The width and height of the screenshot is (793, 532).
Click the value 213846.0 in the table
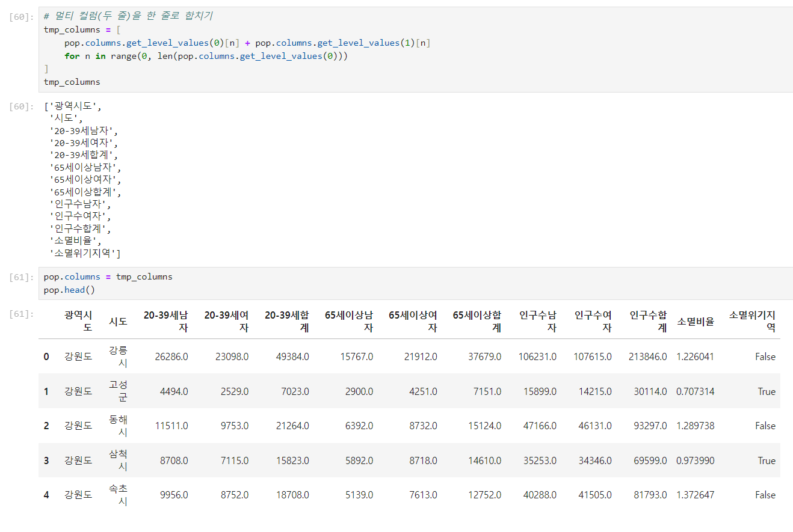click(x=648, y=356)
